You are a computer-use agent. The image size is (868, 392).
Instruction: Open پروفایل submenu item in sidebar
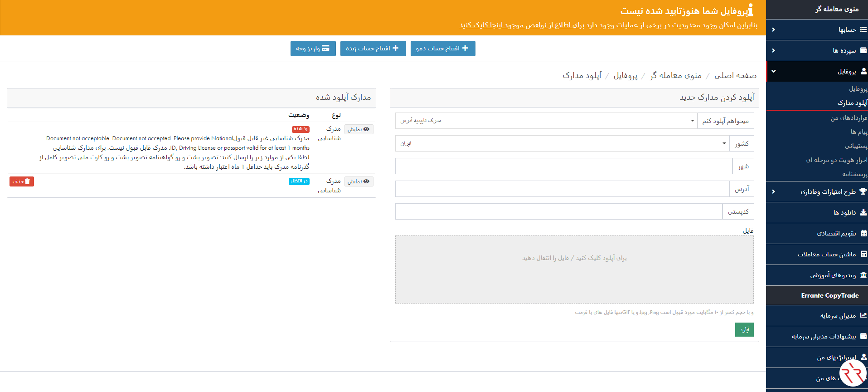pos(858,89)
